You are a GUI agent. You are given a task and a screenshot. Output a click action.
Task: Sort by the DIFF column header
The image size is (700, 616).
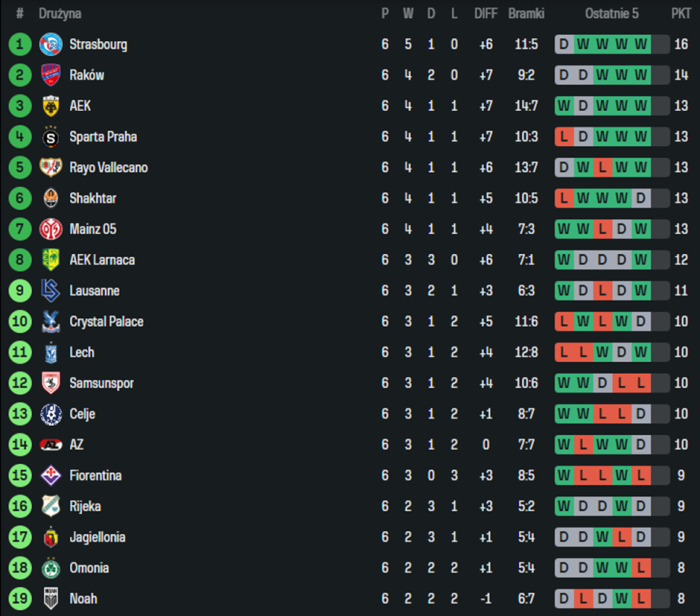coord(486,14)
